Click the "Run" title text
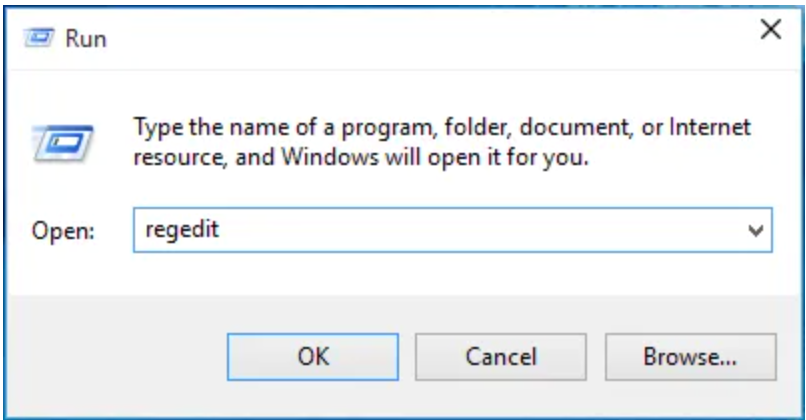Image resolution: width=806 pixels, height=420 pixels. point(86,39)
